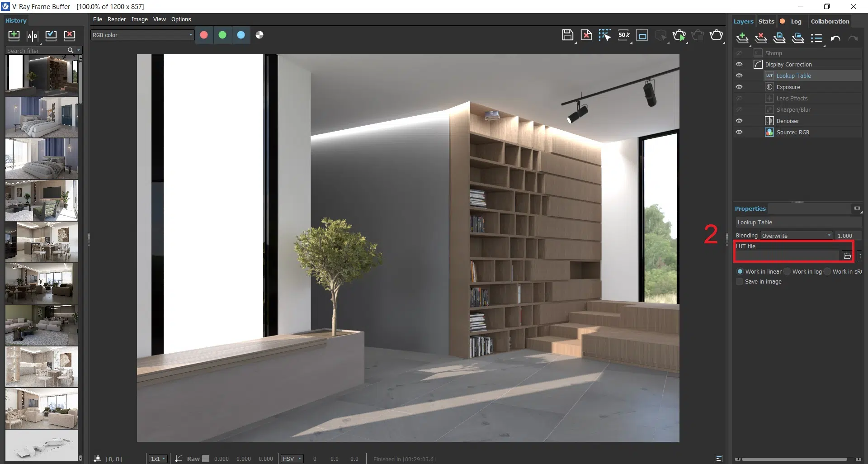Click the Undo arrow in Layers panel
Screen dimensions: 868x464
[x=835, y=38]
